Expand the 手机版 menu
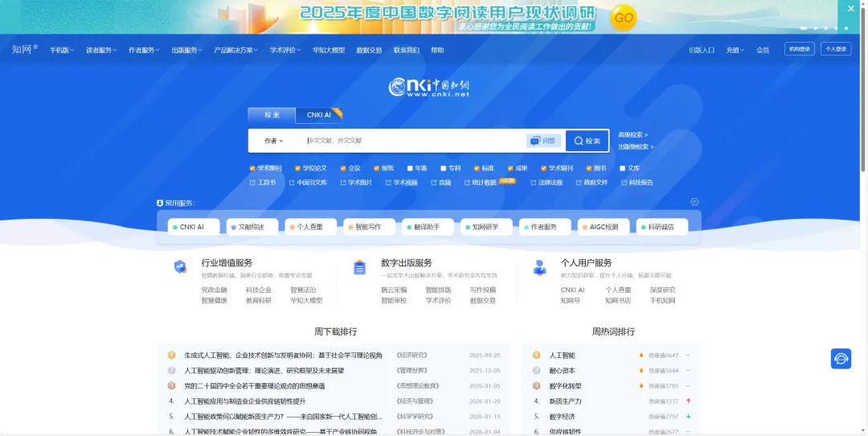 point(61,50)
